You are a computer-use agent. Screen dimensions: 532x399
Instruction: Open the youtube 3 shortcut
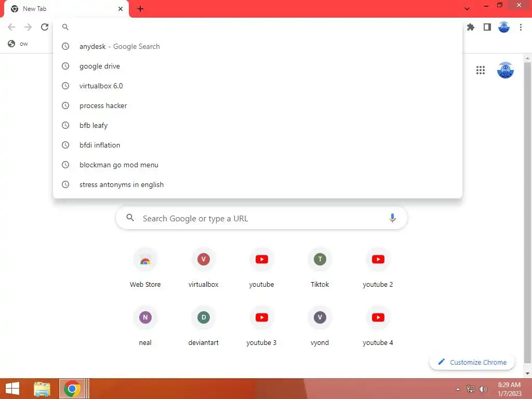[x=262, y=326]
